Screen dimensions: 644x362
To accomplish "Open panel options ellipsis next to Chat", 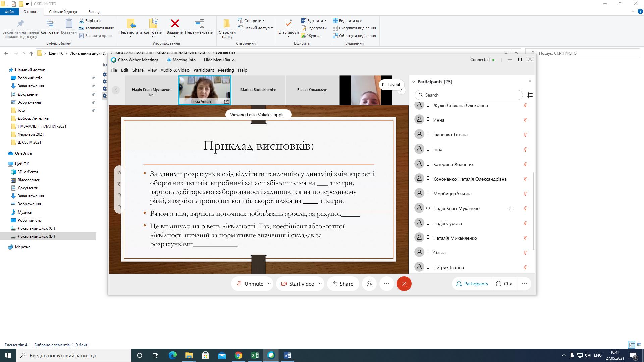I will click(525, 284).
